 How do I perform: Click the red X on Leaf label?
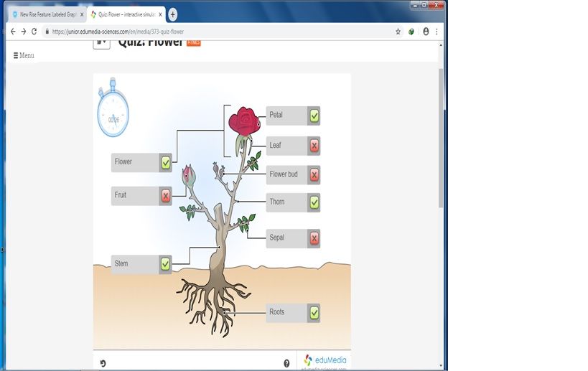[314, 146]
